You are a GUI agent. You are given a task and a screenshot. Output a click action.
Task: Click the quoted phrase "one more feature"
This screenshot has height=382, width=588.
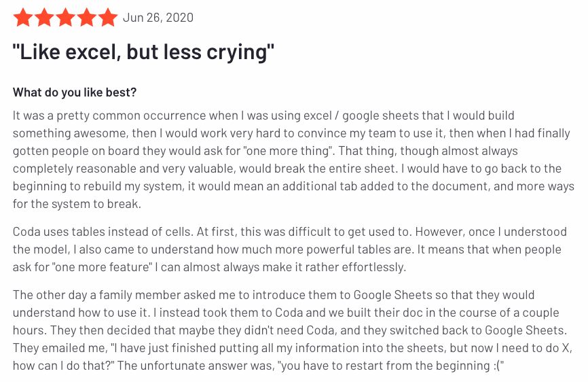(x=108, y=267)
